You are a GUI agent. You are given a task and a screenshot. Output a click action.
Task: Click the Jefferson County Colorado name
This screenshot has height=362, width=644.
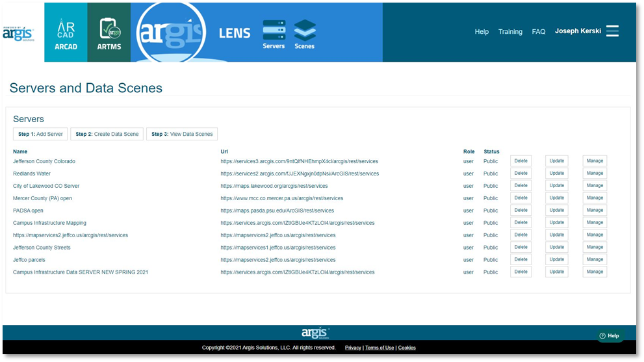pyautogui.click(x=44, y=161)
